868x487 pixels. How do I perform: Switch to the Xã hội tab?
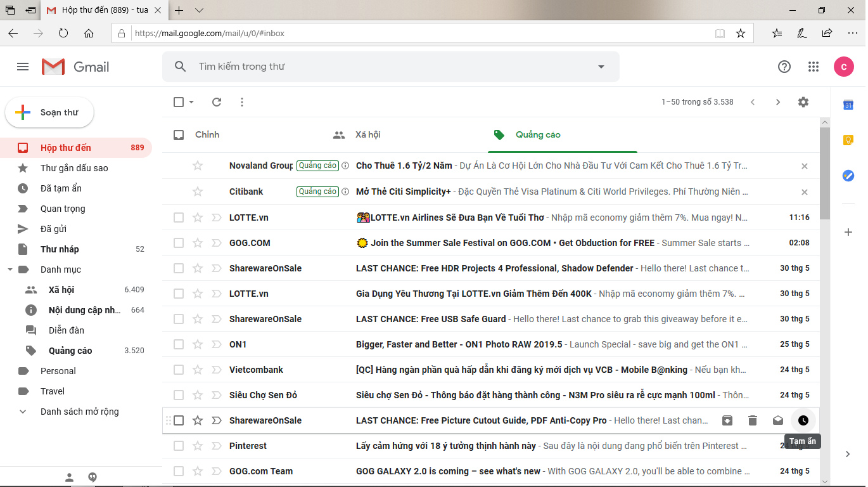(403, 134)
